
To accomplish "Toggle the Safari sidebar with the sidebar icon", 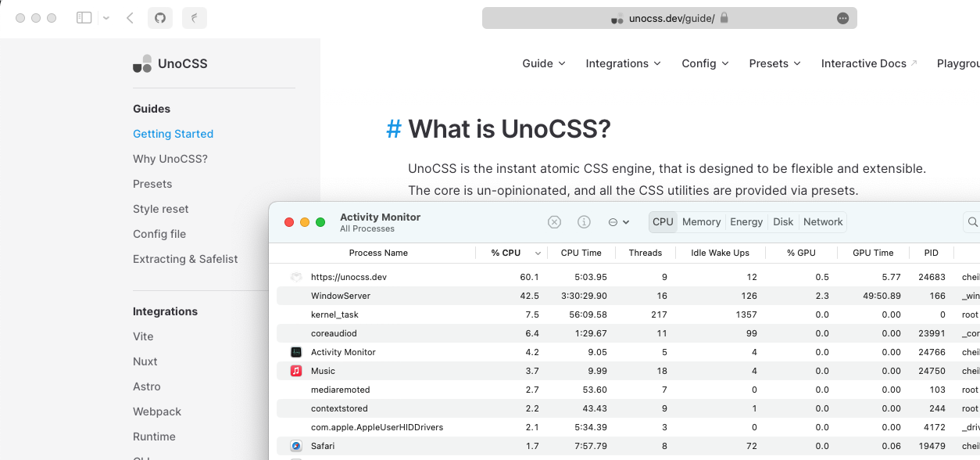I will (84, 17).
